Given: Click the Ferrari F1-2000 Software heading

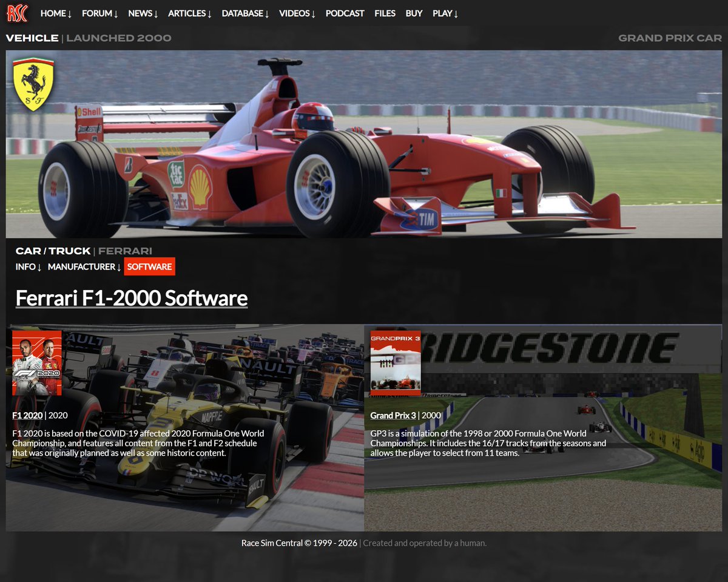Looking at the screenshot, I should point(130,297).
